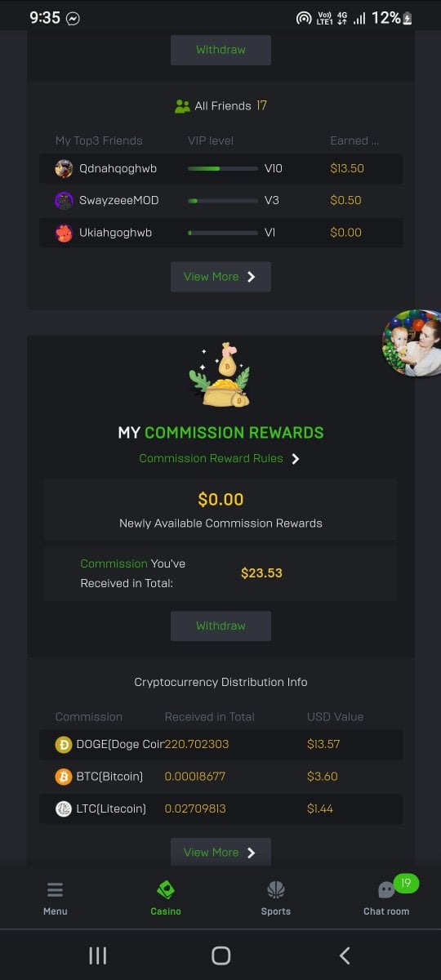Tap the top Withdraw button

click(220, 50)
